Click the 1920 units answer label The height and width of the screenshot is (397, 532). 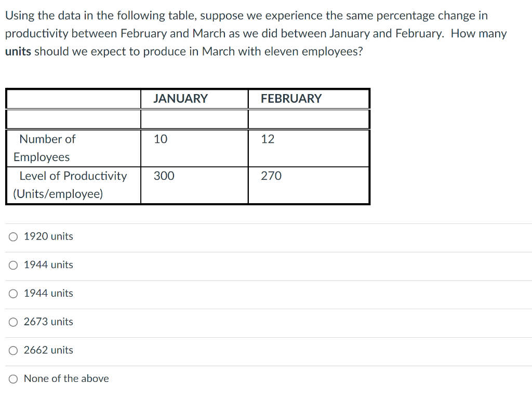click(x=48, y=236)
